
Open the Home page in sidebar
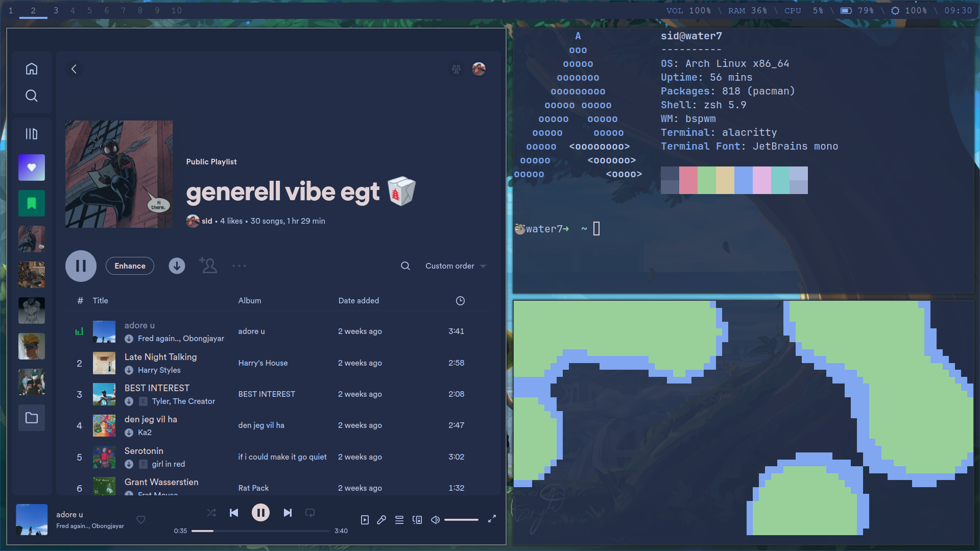pyautogui.click(x=32, y=69)
